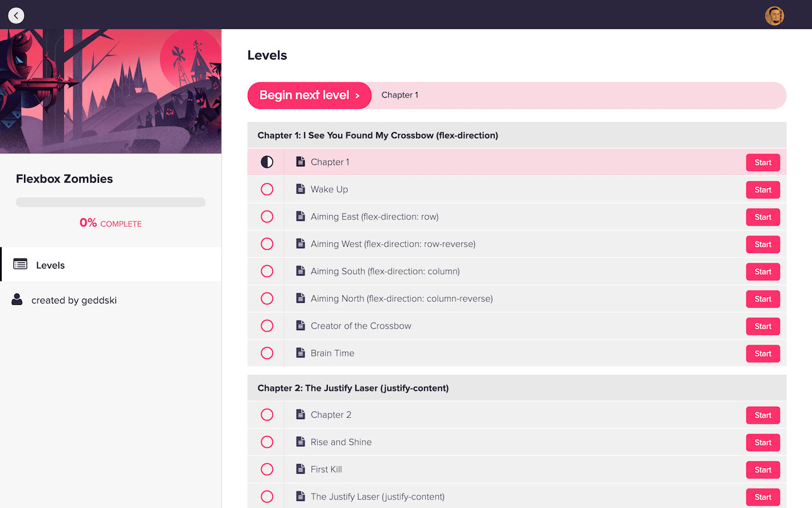Click the progress circle beside Creator of the Crossbow
812x508 pixels.
coord(266,326)
